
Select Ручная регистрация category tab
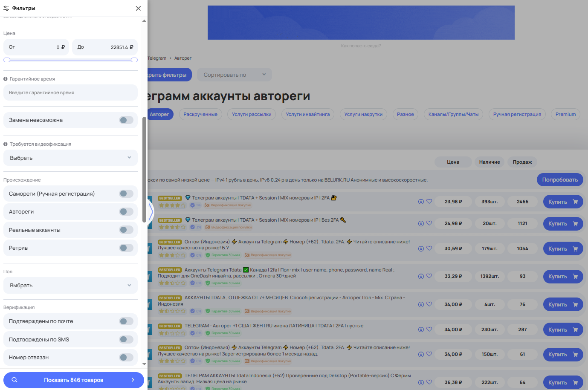coord(517,114)
